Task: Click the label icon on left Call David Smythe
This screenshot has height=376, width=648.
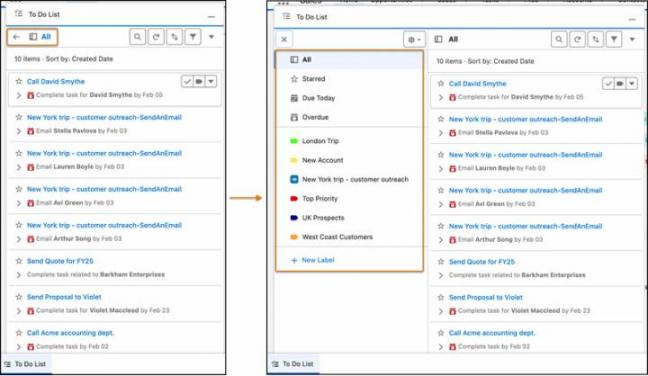Action: point(199,81)
